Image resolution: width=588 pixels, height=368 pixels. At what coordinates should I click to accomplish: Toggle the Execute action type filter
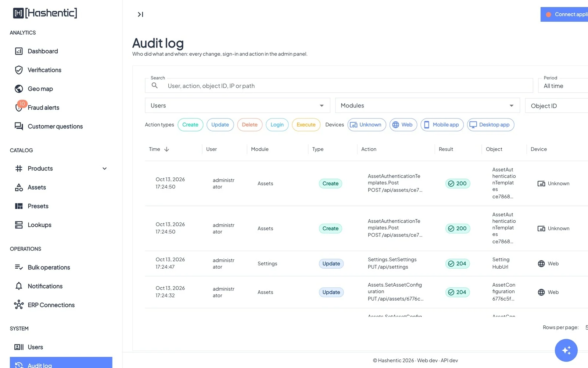(306, 125)
